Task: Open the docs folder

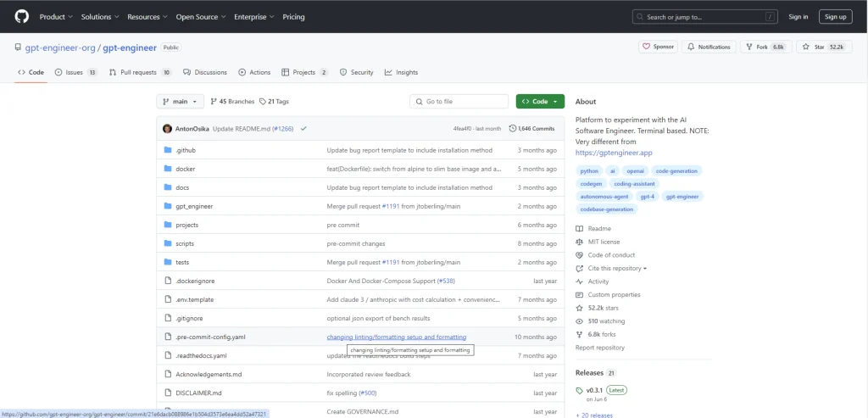Action: [x=182, y=187]
